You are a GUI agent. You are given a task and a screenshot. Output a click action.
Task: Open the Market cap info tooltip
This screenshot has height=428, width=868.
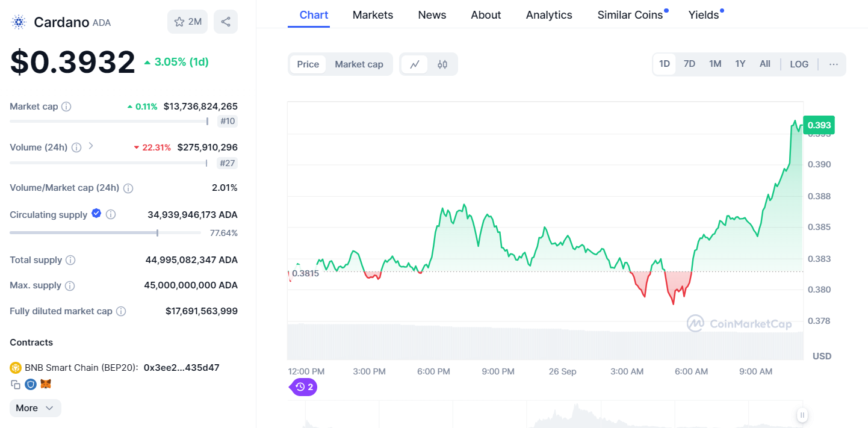[66, 107]
